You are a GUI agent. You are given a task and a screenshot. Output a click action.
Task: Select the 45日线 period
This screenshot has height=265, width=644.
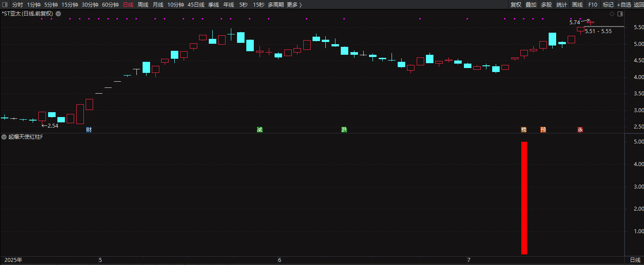pyautogui.click(x=196, y=4)
